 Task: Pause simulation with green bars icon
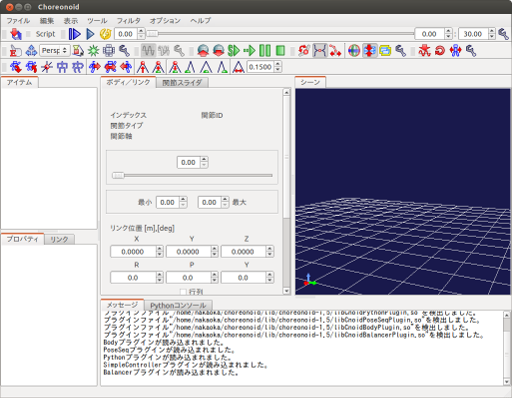click(x=265, y=51)
